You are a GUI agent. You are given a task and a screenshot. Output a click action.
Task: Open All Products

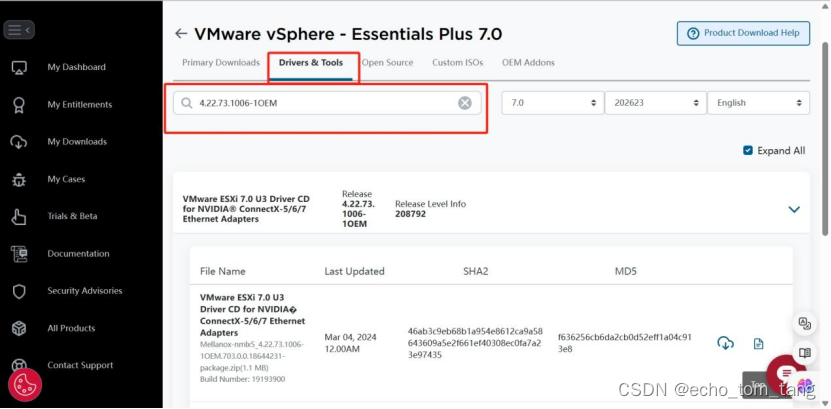tap(71, 328)
